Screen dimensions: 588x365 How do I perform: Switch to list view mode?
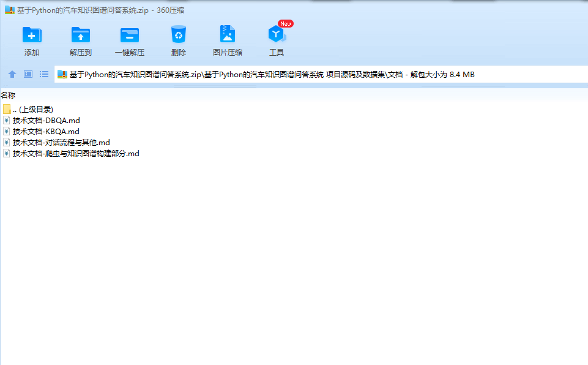[44, 74]
